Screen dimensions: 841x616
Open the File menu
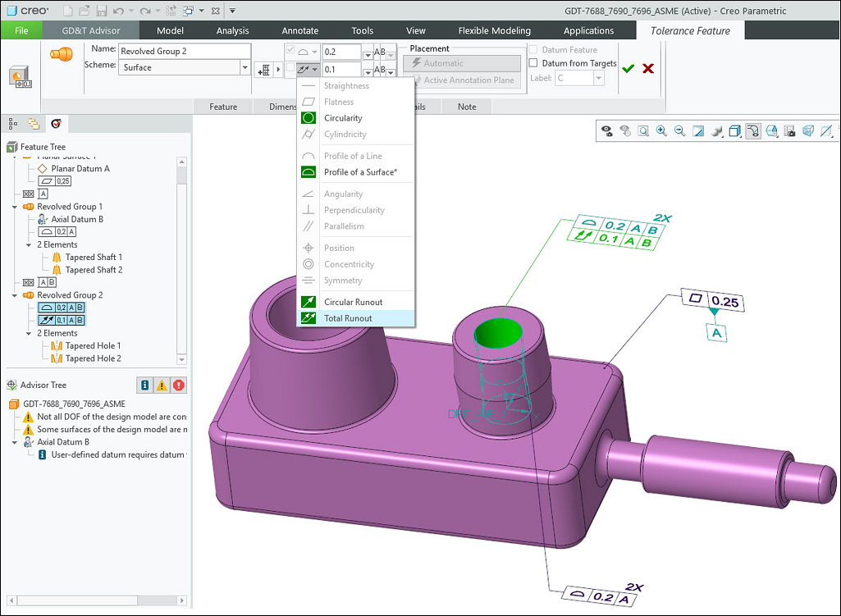pyautogui.click(x=21, y=30)
